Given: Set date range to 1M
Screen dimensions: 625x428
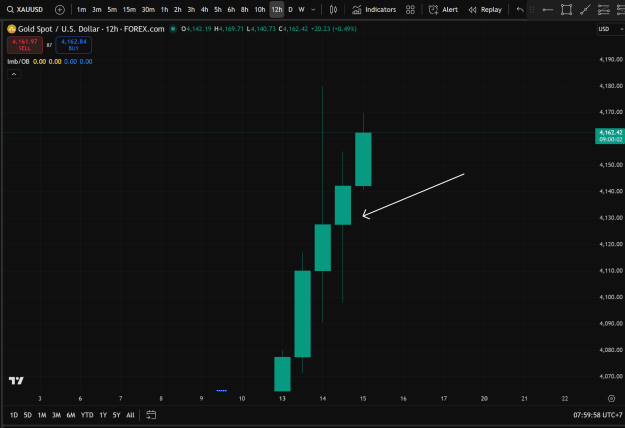Looking at the screenshot, I should coord(42,415).
